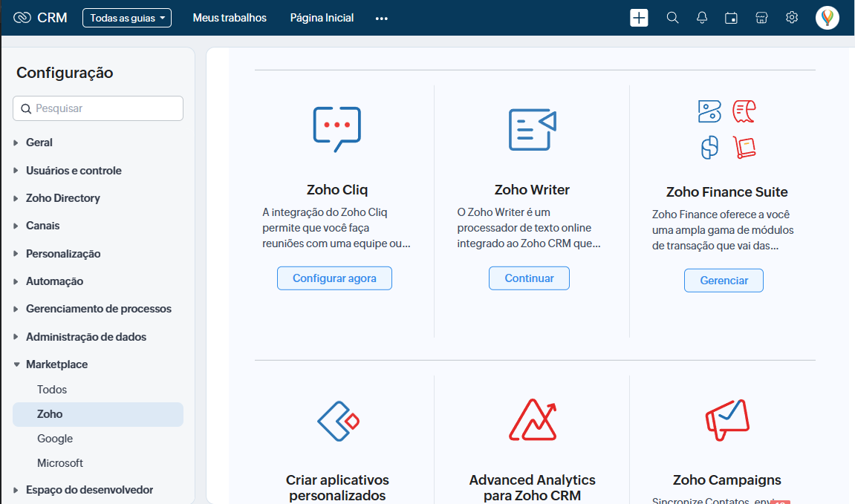Expand Espaço do desenvolvedor section
Viewport: 855px width, 504px height.
(16, 490)
